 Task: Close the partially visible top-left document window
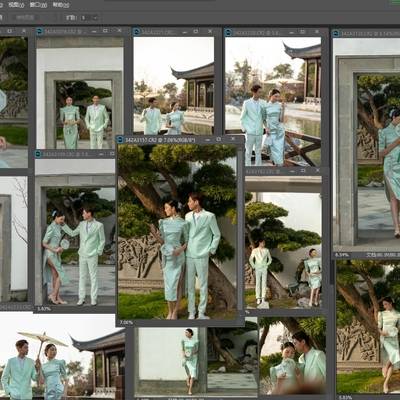[24, 31]
